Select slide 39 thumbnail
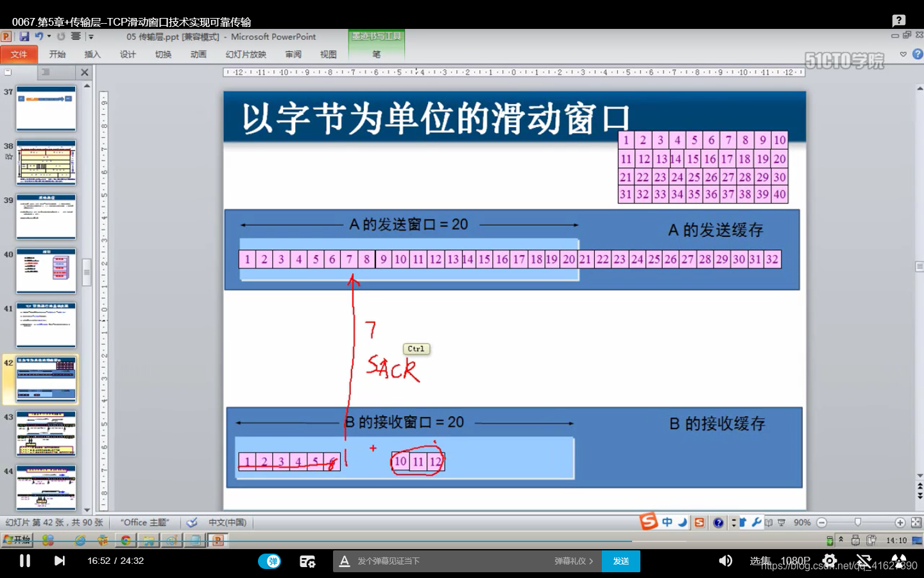Screen dimensions: 924x578 (46, 217)
